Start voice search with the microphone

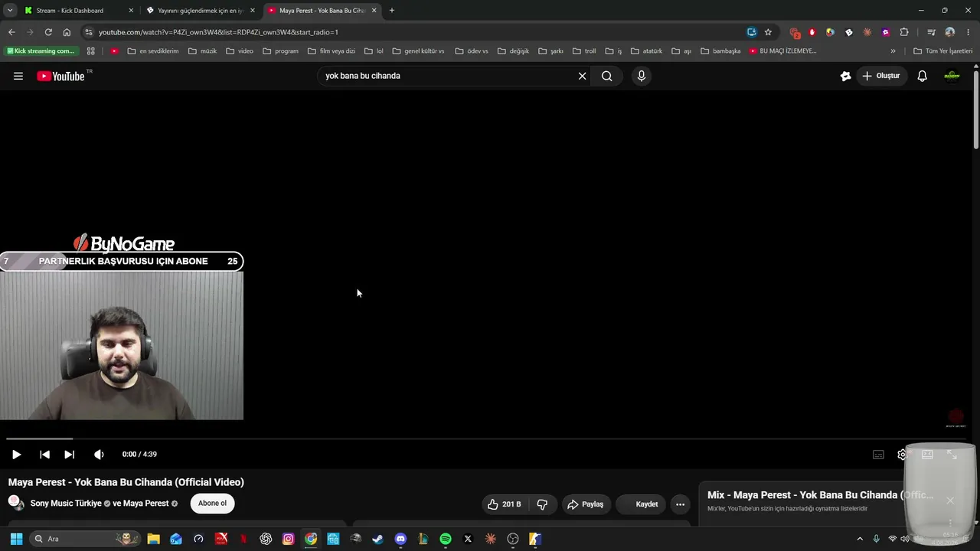[642, 76]
